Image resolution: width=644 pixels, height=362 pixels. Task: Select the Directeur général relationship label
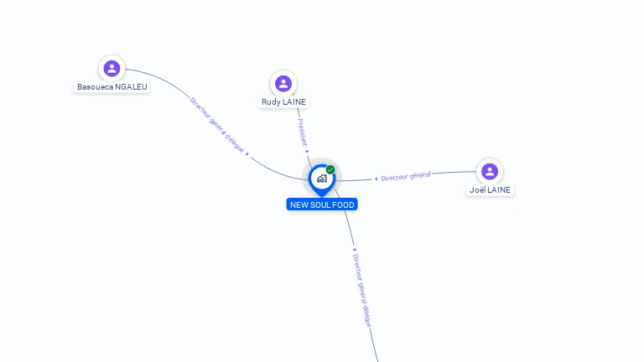[x=406, y=176]
